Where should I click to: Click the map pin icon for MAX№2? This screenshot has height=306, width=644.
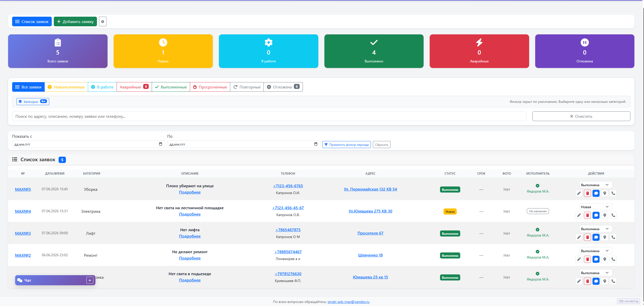pos(604,259)
